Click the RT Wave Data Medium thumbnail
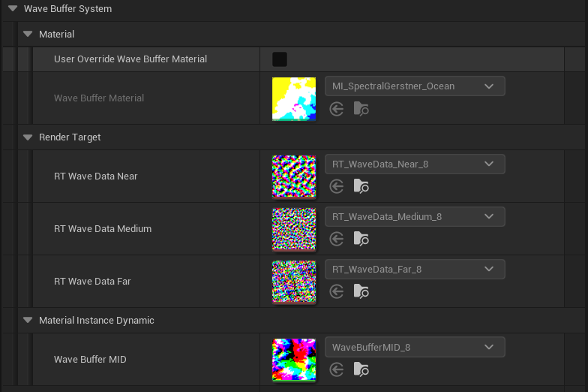 [x=294, y=228]
